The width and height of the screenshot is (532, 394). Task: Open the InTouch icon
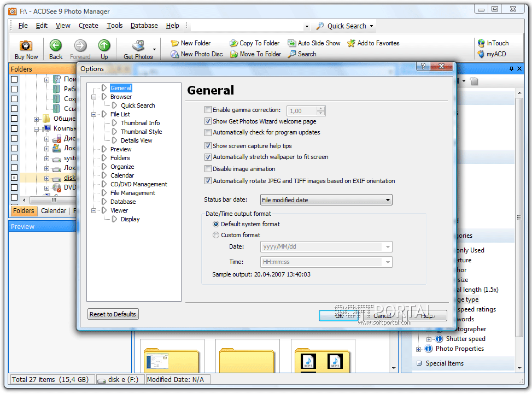click(x=481, y=43)
